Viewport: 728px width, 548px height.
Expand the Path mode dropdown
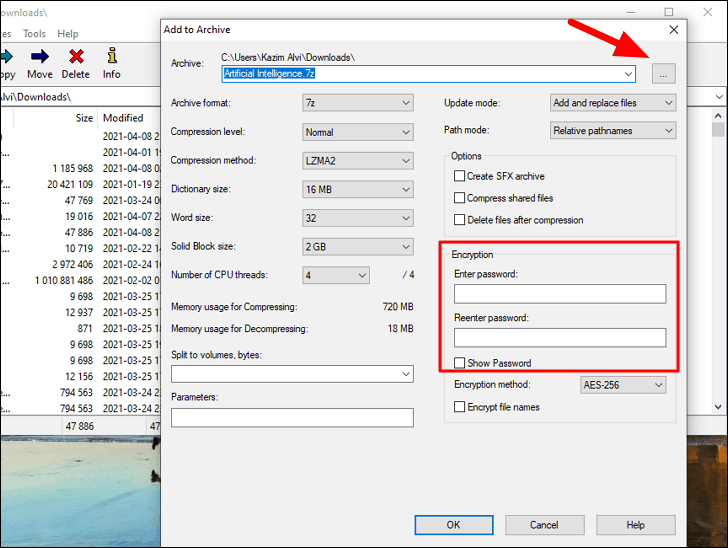click(613, 130)
